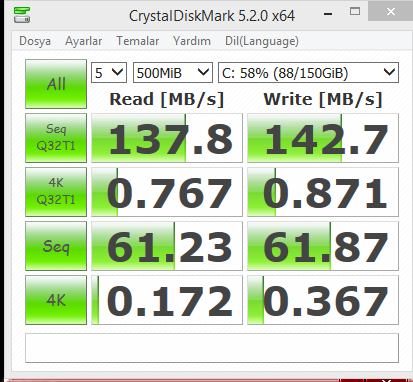Click the empty comment text field at bottom
The image size is (413, 382).
click(x=212, y=348)
